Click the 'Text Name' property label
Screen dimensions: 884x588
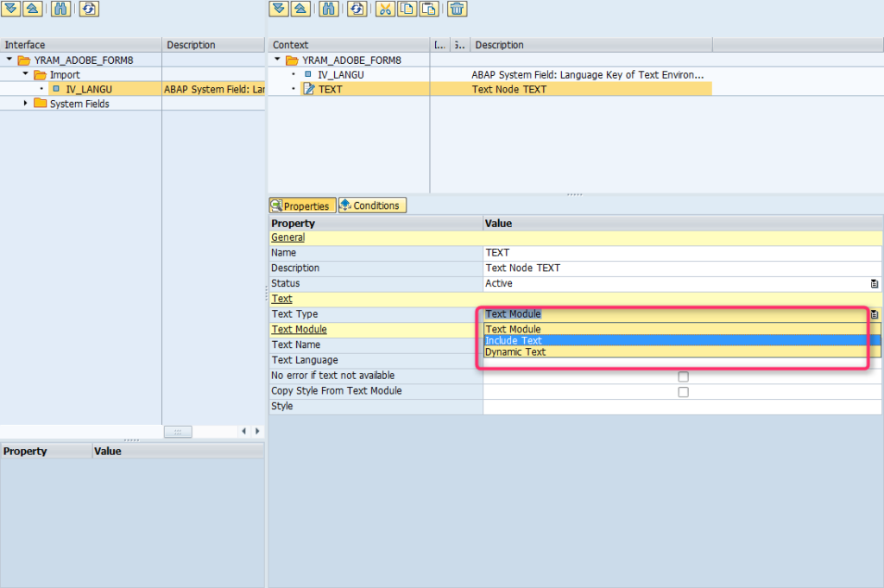[296, 345]
